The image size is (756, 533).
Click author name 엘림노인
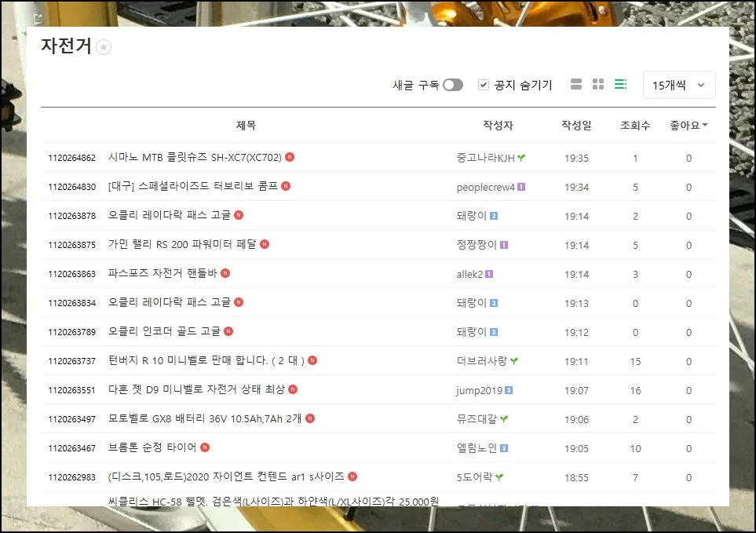[477, 448]
